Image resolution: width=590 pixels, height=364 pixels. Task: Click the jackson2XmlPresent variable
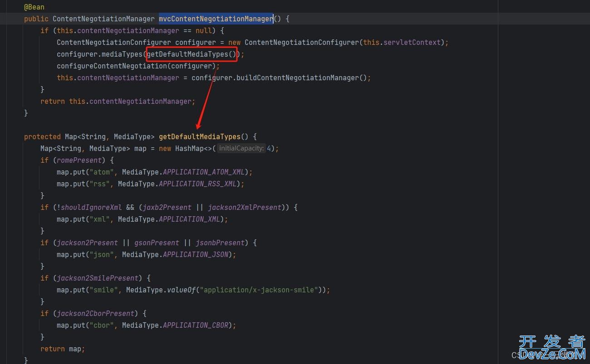245,208
